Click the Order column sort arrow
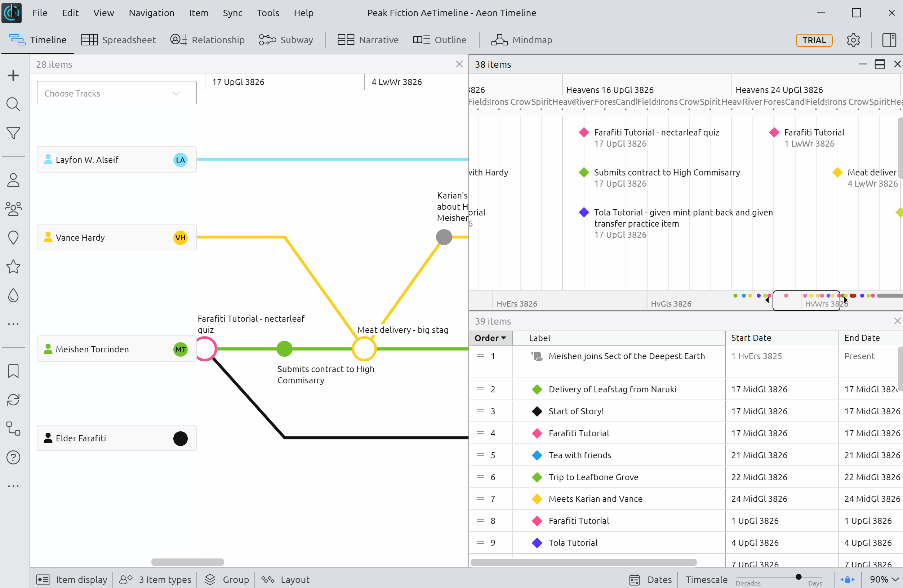Viewport: 903px width, 588px height. pyautogui.click(x=503, y=338)
